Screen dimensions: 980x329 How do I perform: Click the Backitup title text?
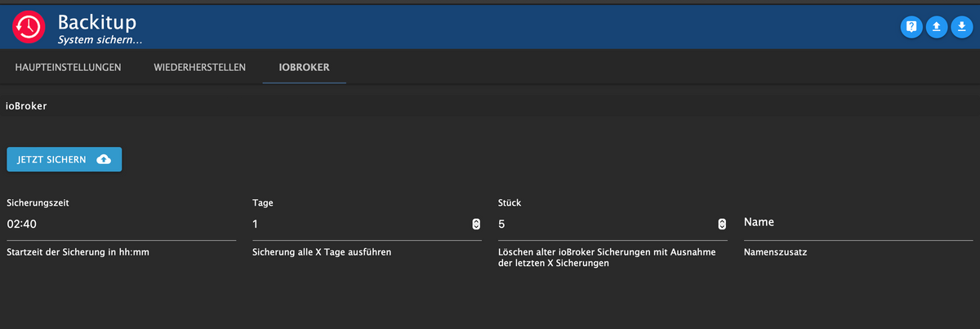coord(96,21)
